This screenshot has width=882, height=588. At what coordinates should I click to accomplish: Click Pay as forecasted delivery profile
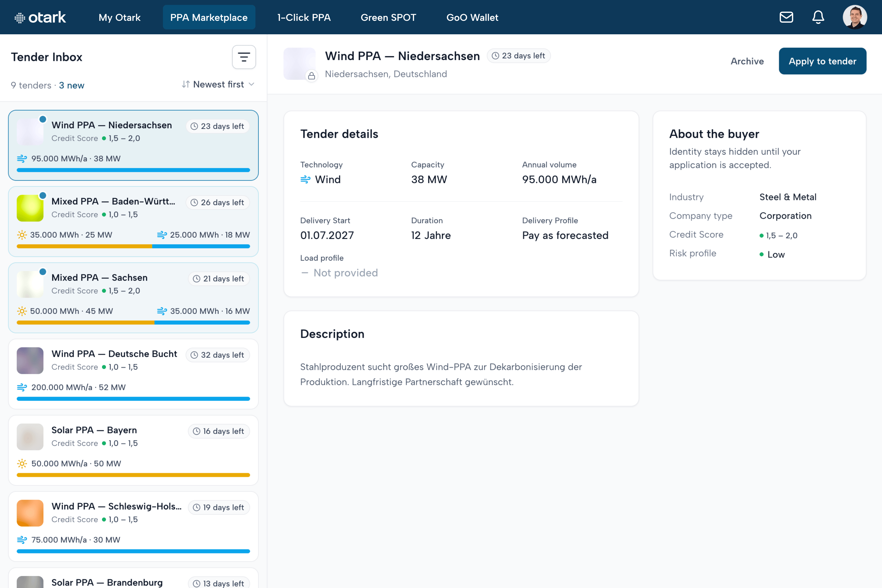[565, 236]
